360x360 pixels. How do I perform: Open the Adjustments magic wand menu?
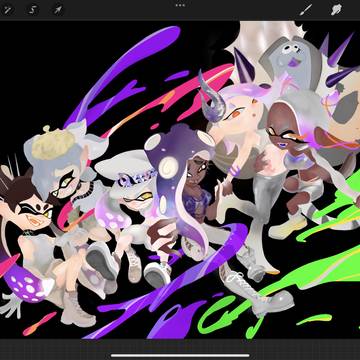pos(7,10)
